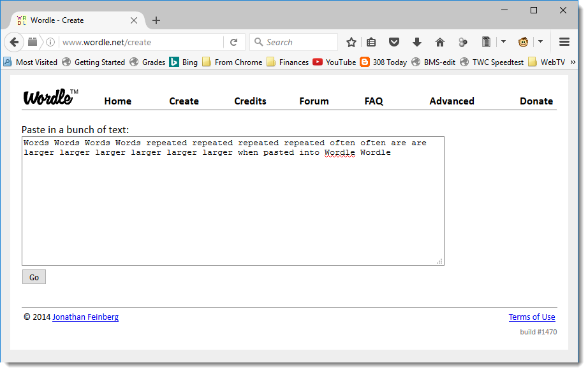Bookmark this page with the star icon
This screenshot has height=372, width=588.
coord(351,42)
